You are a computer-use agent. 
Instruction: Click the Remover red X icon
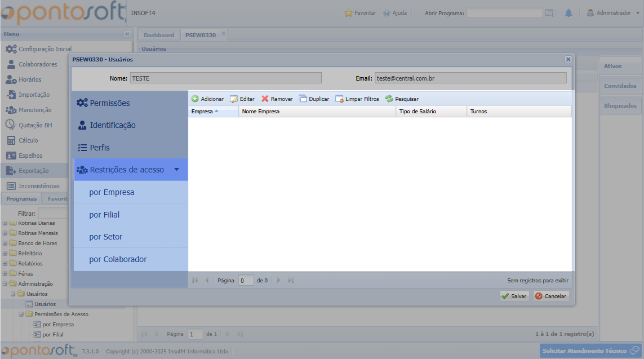pyautogui.click(x=265, y=99)
